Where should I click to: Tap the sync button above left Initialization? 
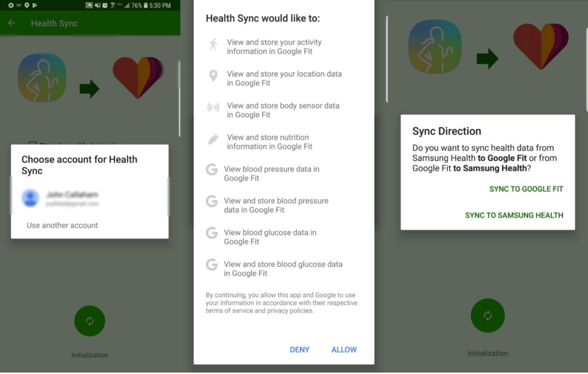[x=90, y=321]
